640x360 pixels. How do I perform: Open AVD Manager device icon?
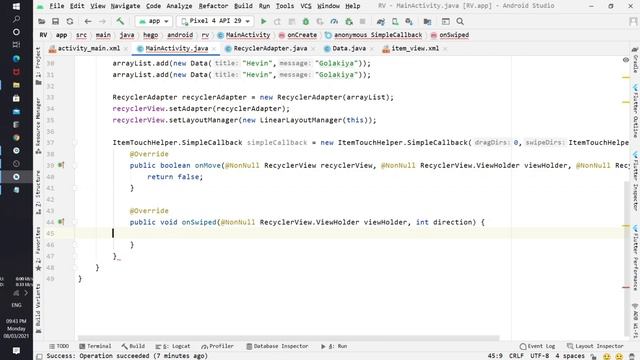[395, 21]
